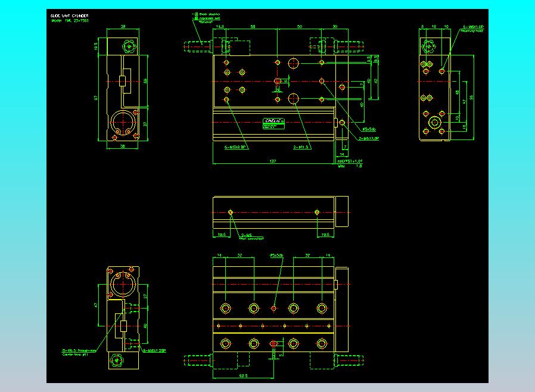This screenshot has height=392, width=535.
Task: Select the 68.5 dimension value
Action: [243, 376]
